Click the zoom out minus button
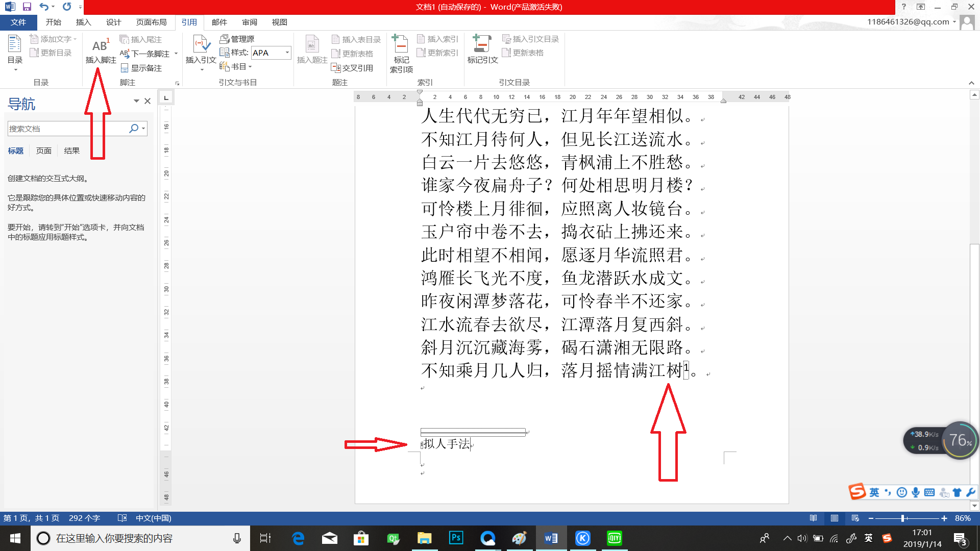The width and height of the screenshot is (980, 551). (871, 518)
